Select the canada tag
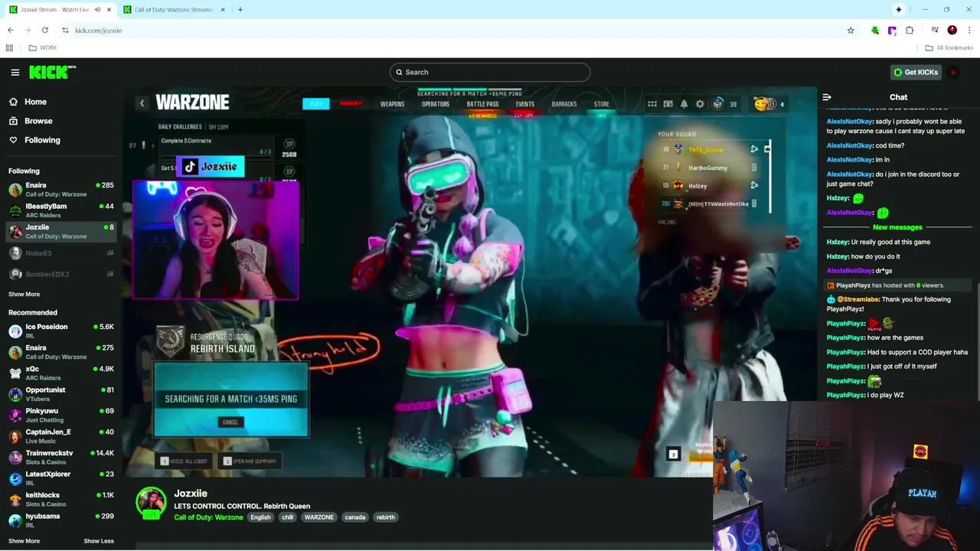The height and width of the screenshot is (551, 980). click(x=354, y=517)
